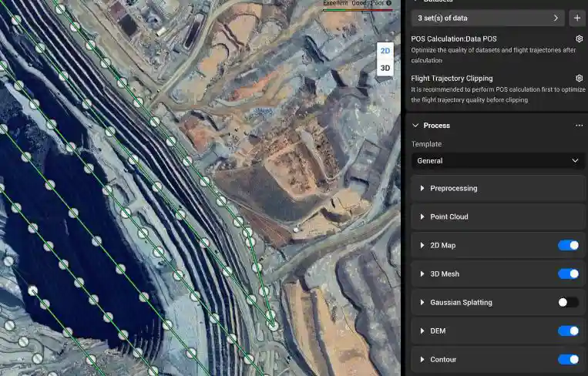This screenshot has height=376, width=588.
Task: Add a new dataset with the plus button
Action: [x=578, y=18]
